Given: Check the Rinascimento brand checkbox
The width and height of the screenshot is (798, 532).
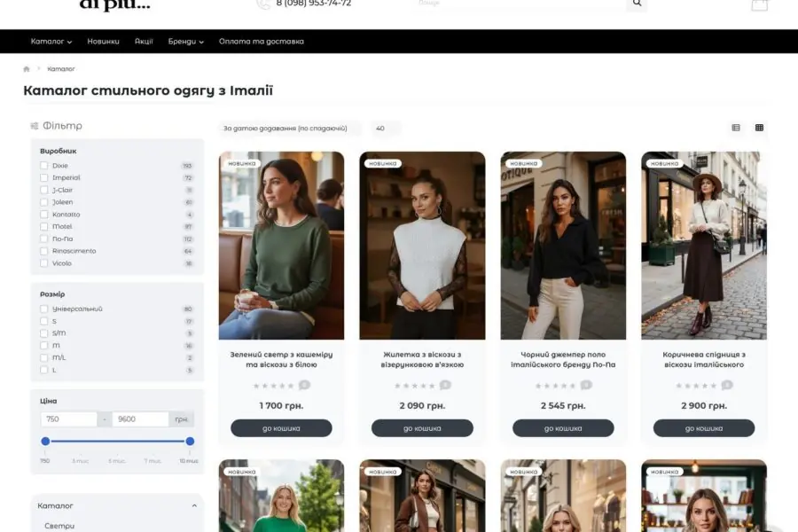Looking at the screenshot, I should pos(44,251).
